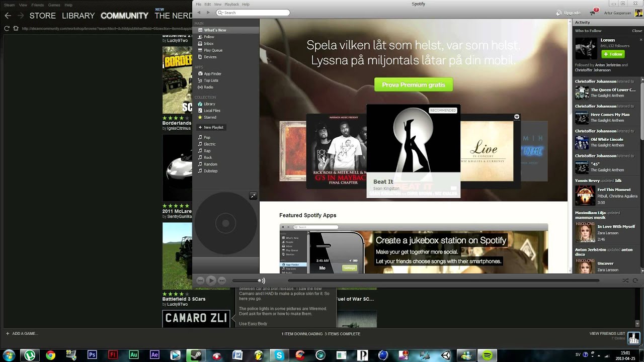Open What's New in Spotify sidebar
Image resolution: width=644 pixels, height=362 pixels.
click(x=225, y=30)
